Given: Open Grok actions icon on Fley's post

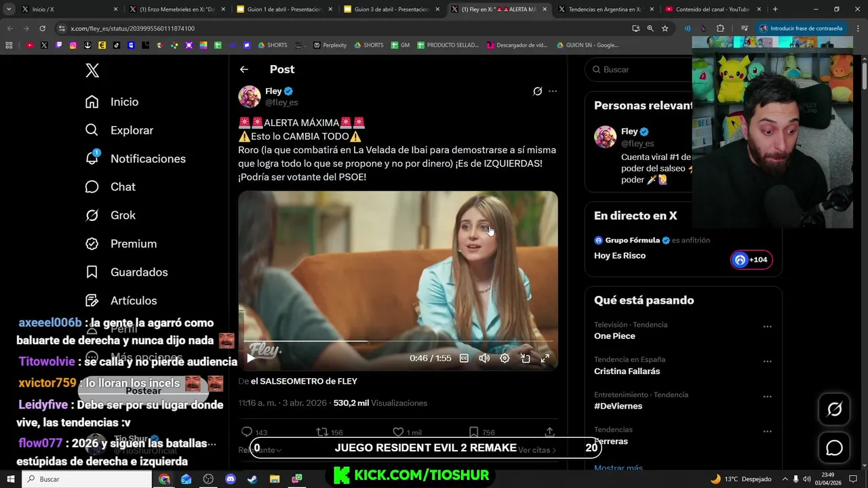Looking at the screenshot, I should tap(537, 91).
